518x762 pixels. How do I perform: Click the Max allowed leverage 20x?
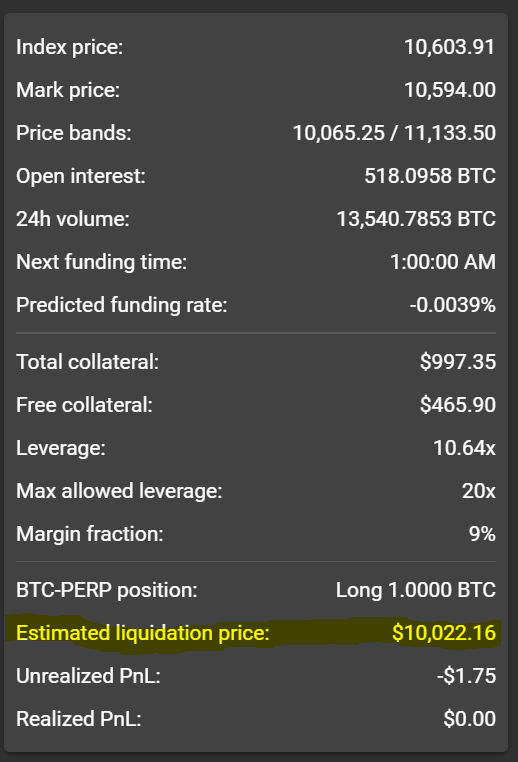(x=479, y=491)
